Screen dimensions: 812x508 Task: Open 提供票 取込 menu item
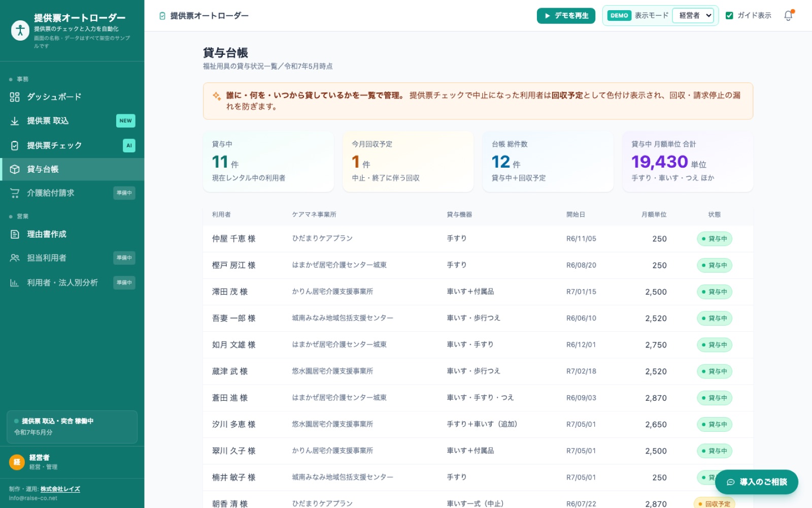(x=72, y=121)
